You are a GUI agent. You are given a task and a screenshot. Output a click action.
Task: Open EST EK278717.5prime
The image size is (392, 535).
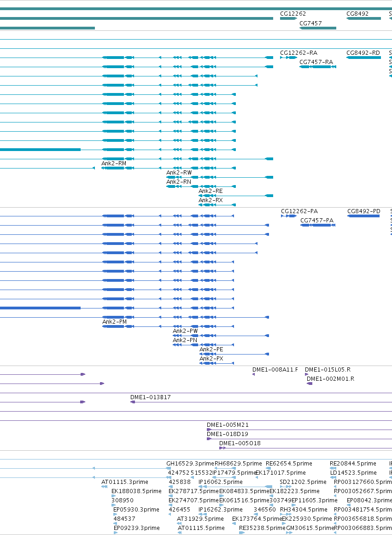point(193,491)
